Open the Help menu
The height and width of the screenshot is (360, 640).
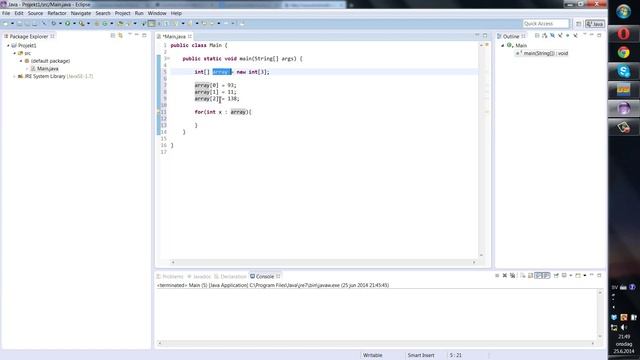(176, 13)
